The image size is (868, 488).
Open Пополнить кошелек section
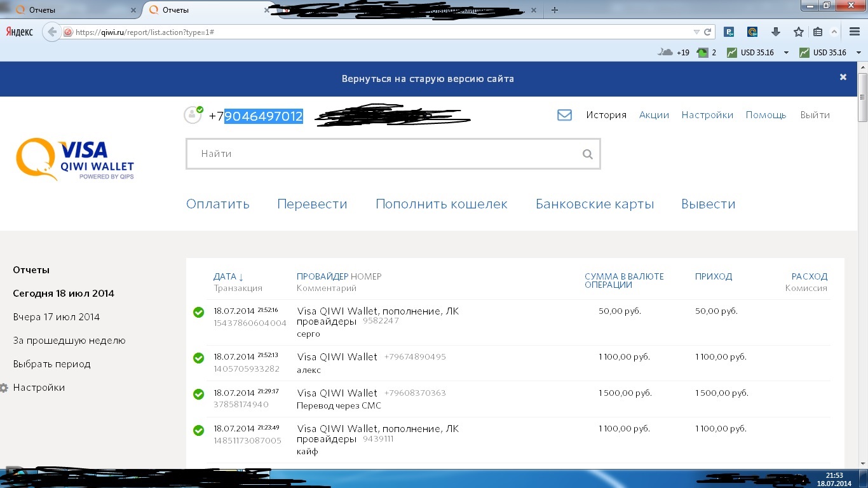442,204
